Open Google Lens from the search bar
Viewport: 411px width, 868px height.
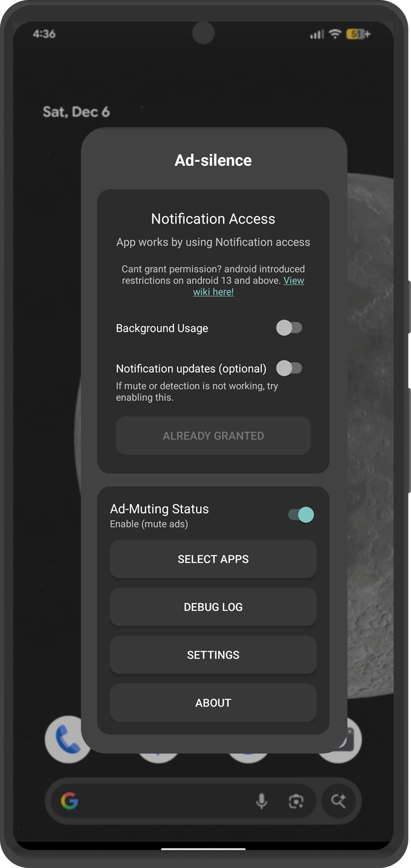click(x=296, y=800)
